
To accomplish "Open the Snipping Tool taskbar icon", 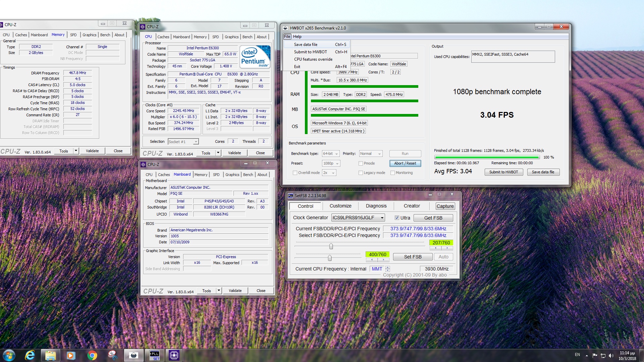I will pyautogui.click(x=113, y=355).
